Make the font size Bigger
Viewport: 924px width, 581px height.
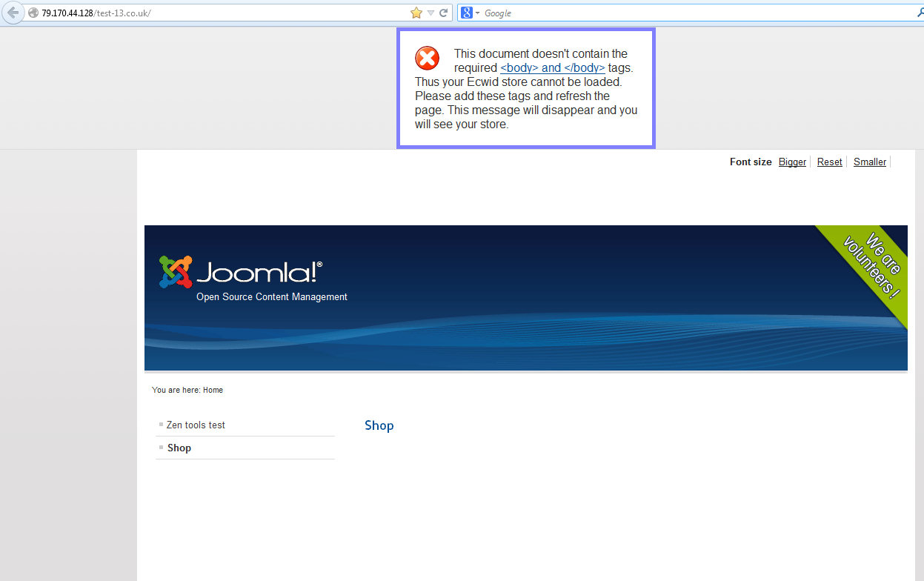pos(792,162)
